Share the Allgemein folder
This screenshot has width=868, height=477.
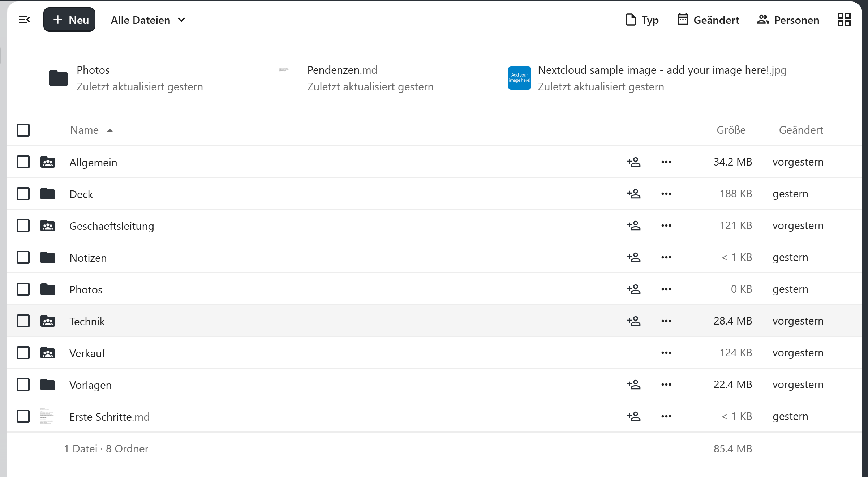coord(634,162)
